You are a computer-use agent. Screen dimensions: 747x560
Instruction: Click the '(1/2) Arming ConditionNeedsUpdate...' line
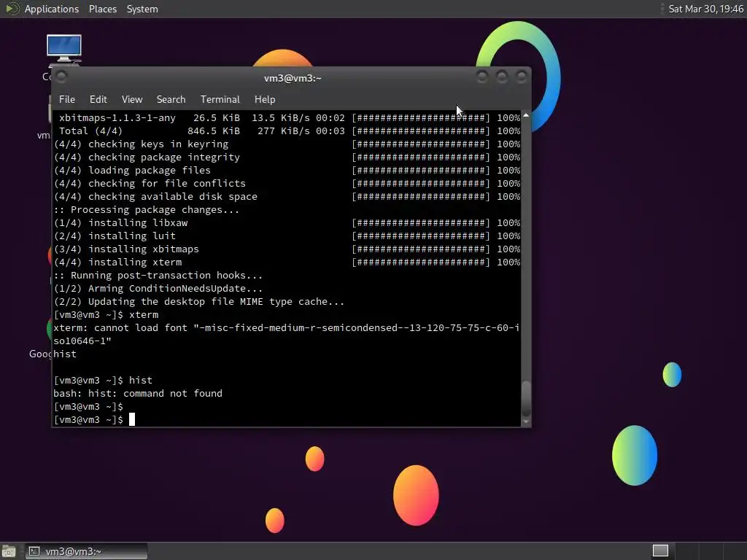[158, 289]
